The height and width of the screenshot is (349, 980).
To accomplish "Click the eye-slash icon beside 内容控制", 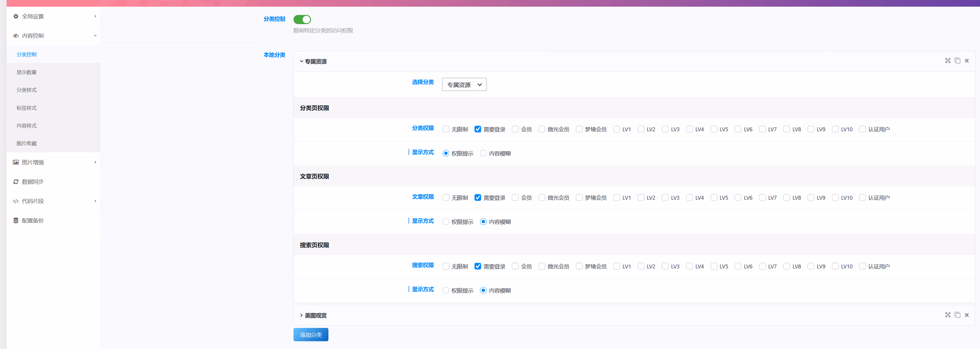I will tap(16, 36).
